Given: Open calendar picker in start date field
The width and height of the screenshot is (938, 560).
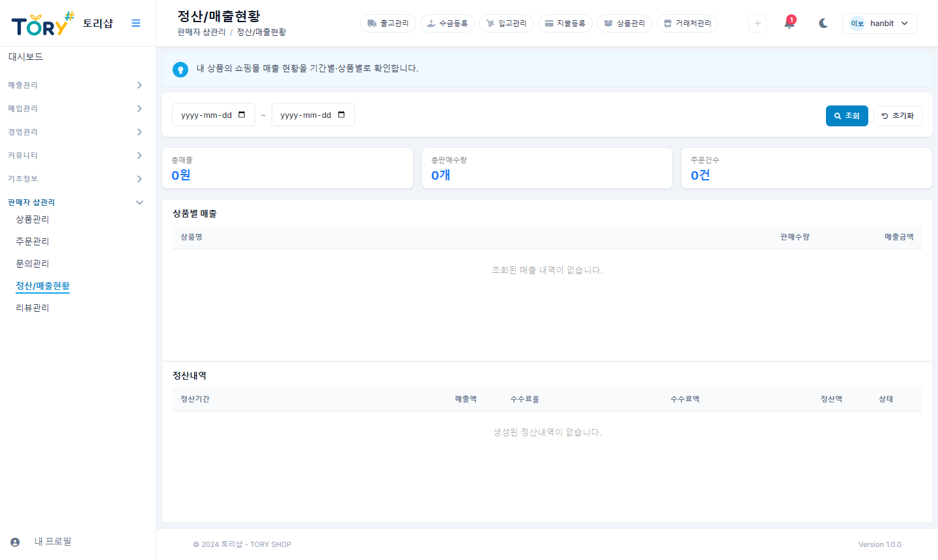Looking at the screenshot, I should [242, 115].
